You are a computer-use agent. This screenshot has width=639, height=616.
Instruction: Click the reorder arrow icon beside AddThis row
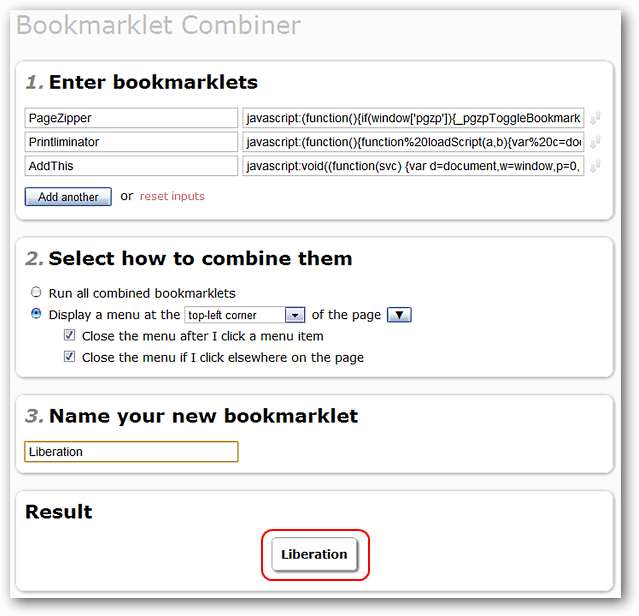(x=595, y=166)
